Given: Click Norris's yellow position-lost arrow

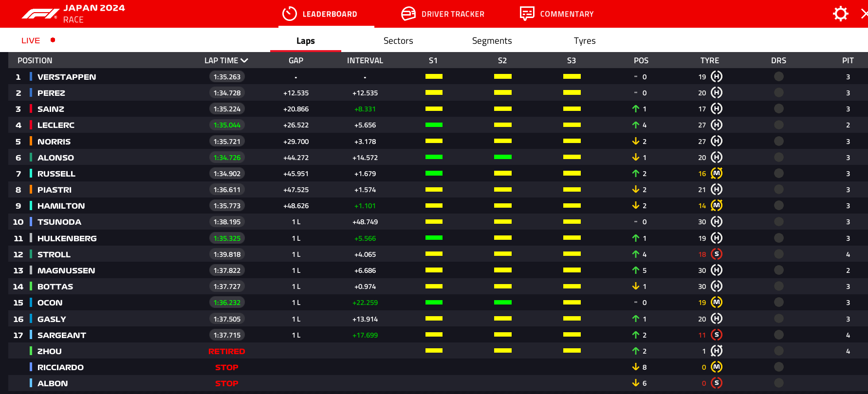Looking at the screenshot, I should 636,141.
